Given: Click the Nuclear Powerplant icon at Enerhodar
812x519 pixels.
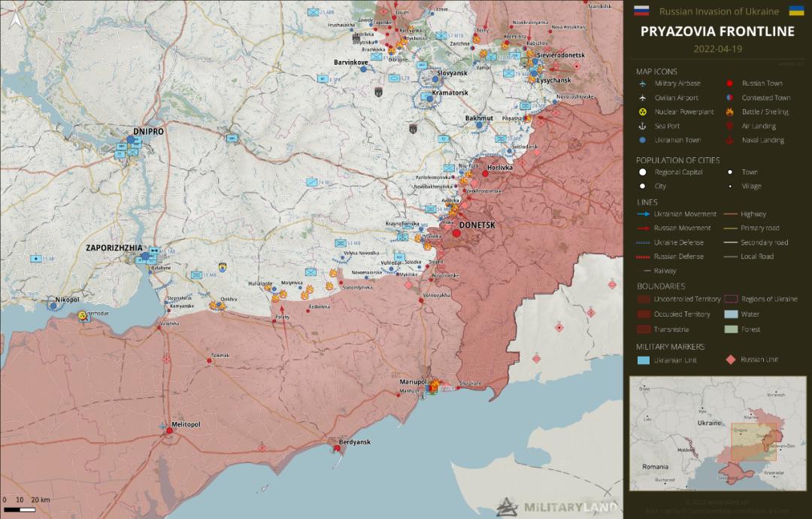Looking at the screenshot, I should [82, 317].
